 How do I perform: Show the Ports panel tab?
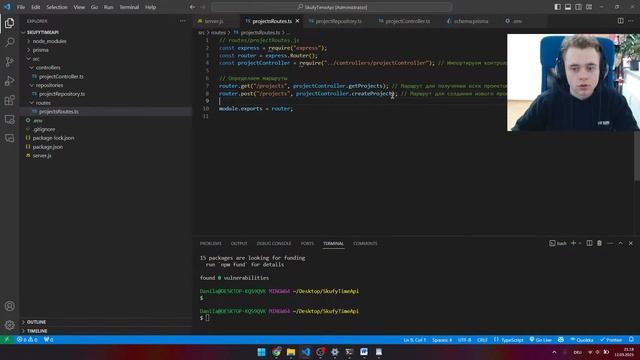click(x=307, y=244)
